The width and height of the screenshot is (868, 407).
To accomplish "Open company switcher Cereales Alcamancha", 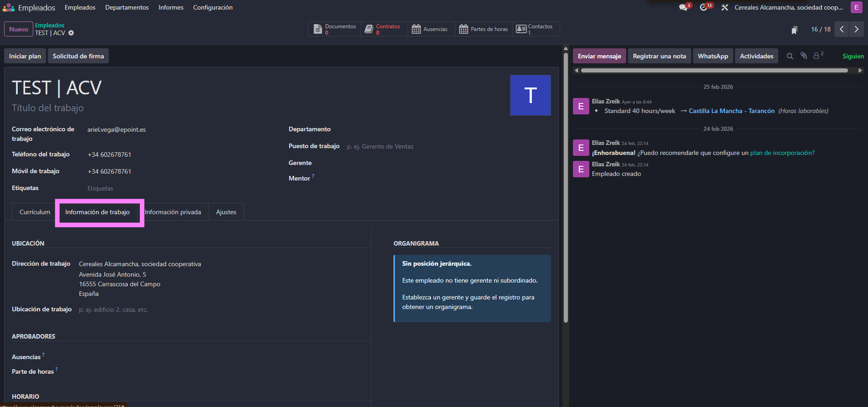I will 788,8.
